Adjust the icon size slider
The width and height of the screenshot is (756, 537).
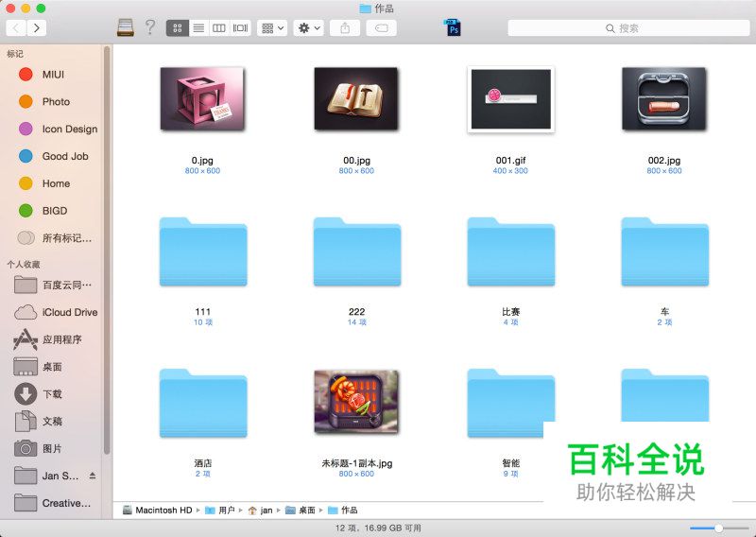click(x=718, y=528)
